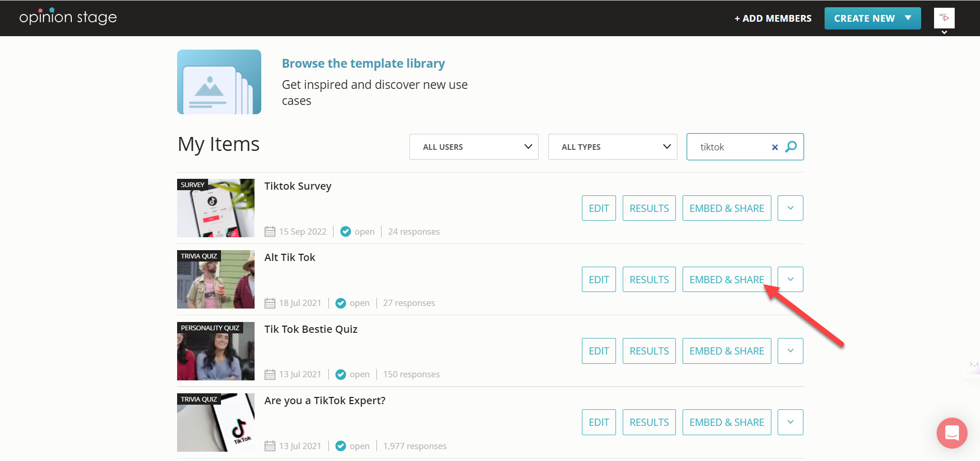Click EMBED & SHARE for Are you a TikTok Expert
The height and width of the screenshot is (461, 980).
[726, 422]
